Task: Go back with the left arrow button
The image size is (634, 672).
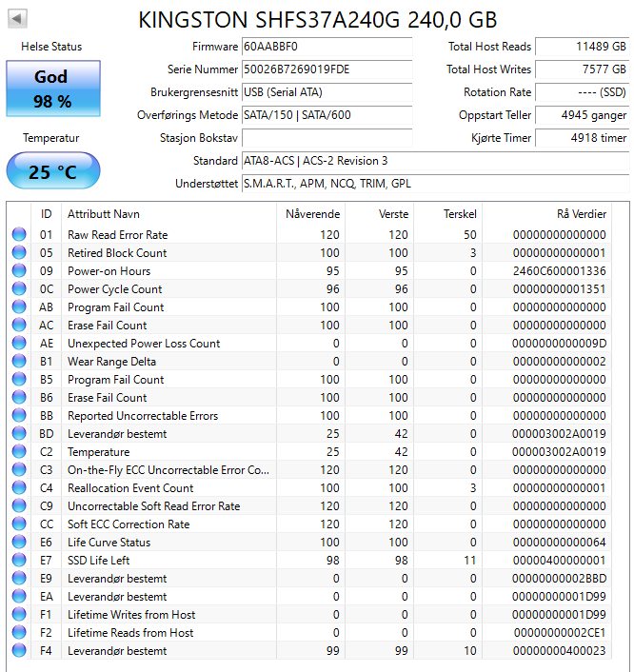Action: [x=17, y=19]
